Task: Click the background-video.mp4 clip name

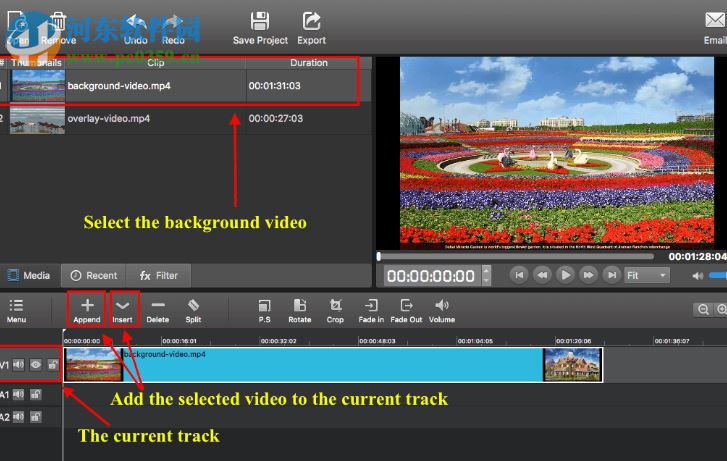Action: [x=119, y=86]
